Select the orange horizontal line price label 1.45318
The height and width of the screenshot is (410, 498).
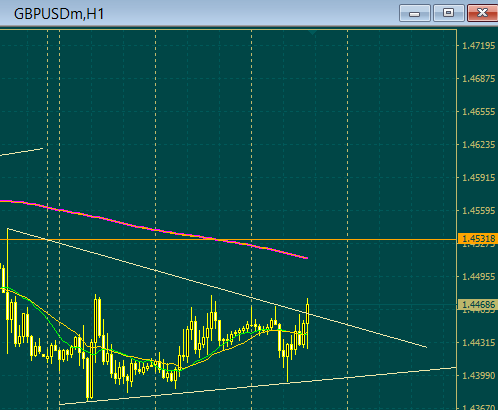coord(478,239)
